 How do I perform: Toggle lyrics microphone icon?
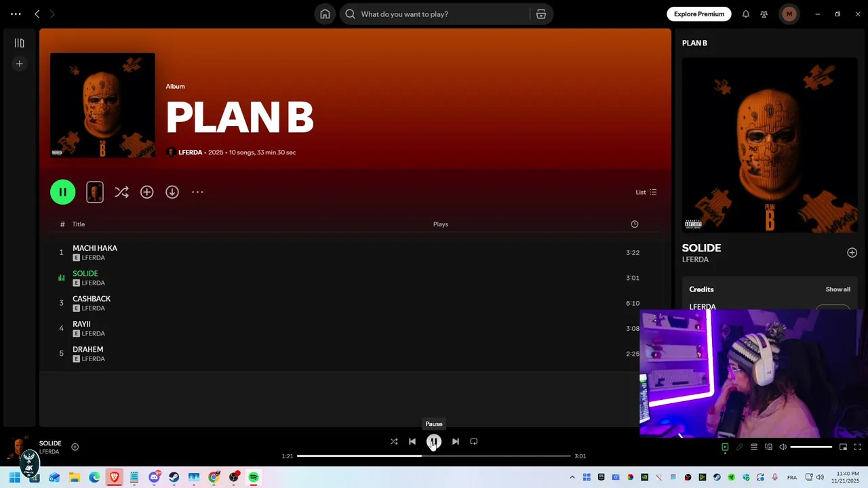click(739, 447)
